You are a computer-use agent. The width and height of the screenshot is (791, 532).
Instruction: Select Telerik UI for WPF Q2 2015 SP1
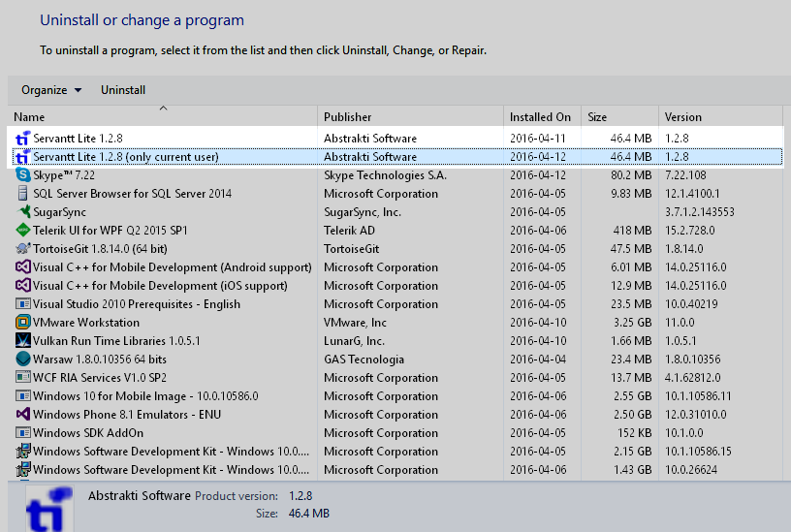tap(110, 231)
